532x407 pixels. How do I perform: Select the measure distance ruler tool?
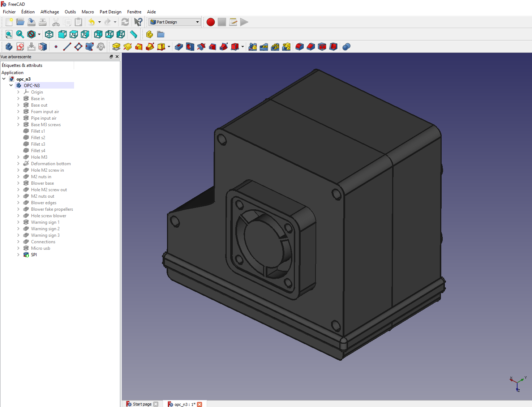pyautogui.click(x=134, y=34)
